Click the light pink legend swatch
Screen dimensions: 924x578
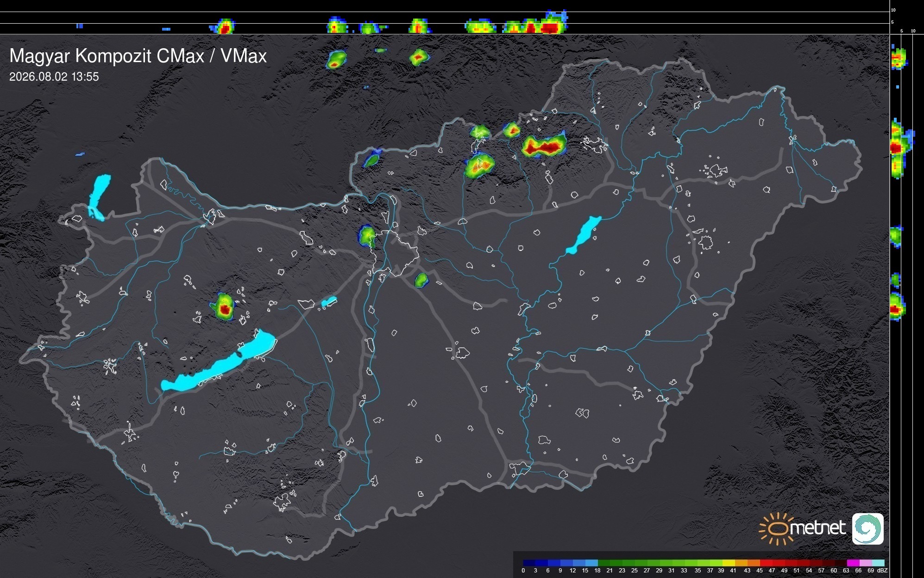pyautogui.click(x=866, y=563)
